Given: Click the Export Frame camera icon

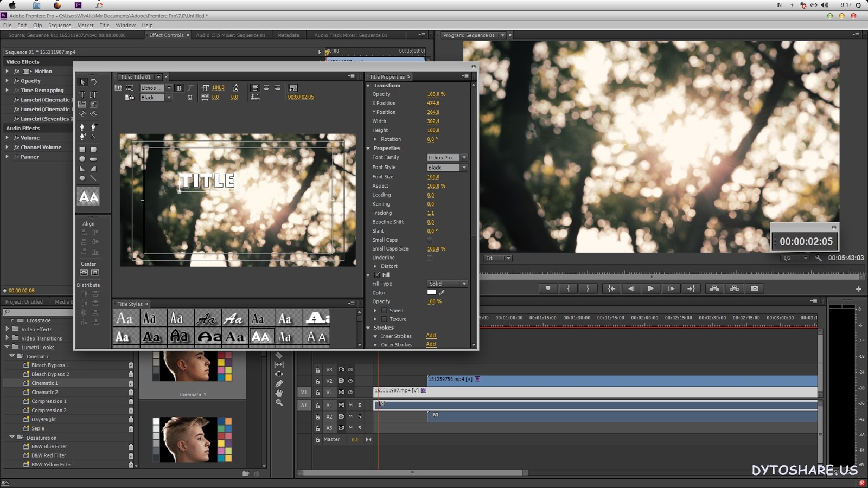Looking at the screenshot, I should point(754,288).
